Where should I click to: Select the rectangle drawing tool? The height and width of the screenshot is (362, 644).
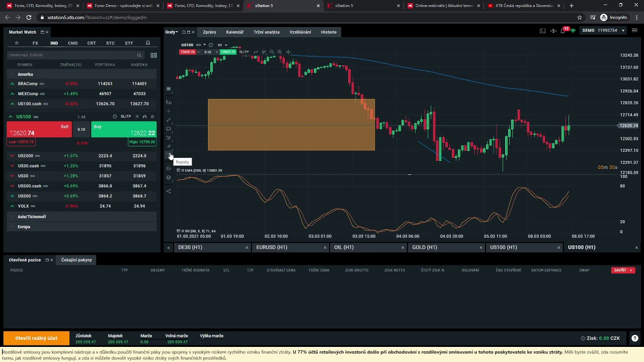[x=169, y=129]
